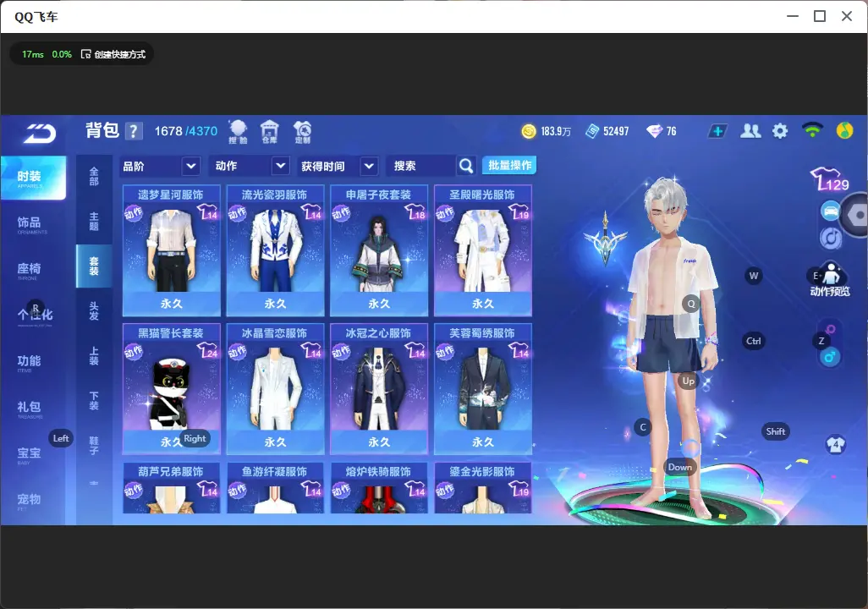868x609 pixels.
Task: Select the 鞋子 shoes subcategory
Action: click(94, 446)
